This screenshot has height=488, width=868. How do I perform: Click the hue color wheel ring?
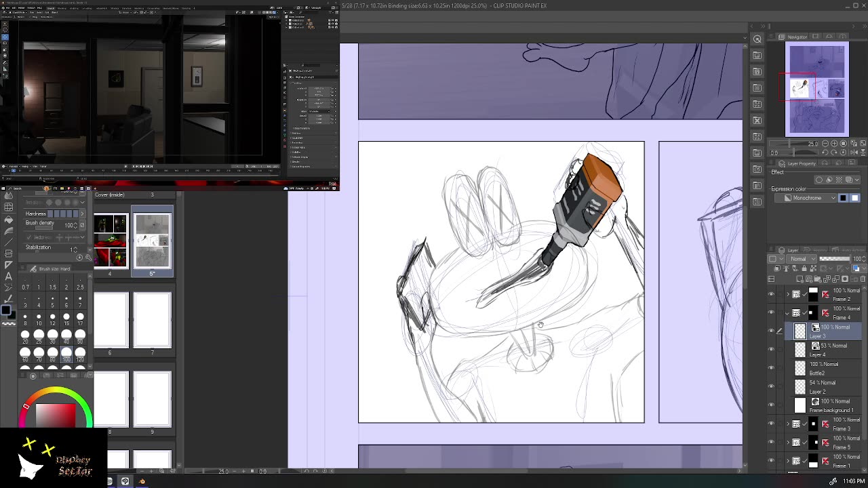point(56,390)
